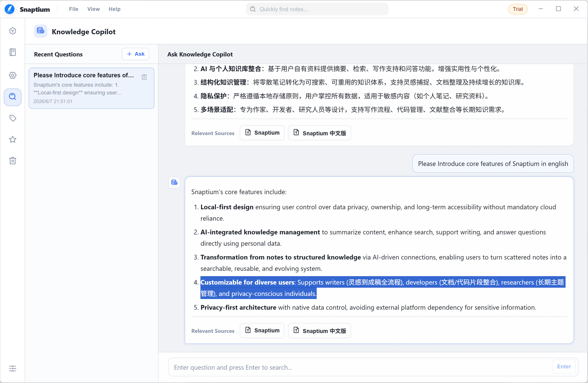Click highlighted 'Customizable for diverse users' text
Viewport: 588px width, 383px height.
(247, 282)
